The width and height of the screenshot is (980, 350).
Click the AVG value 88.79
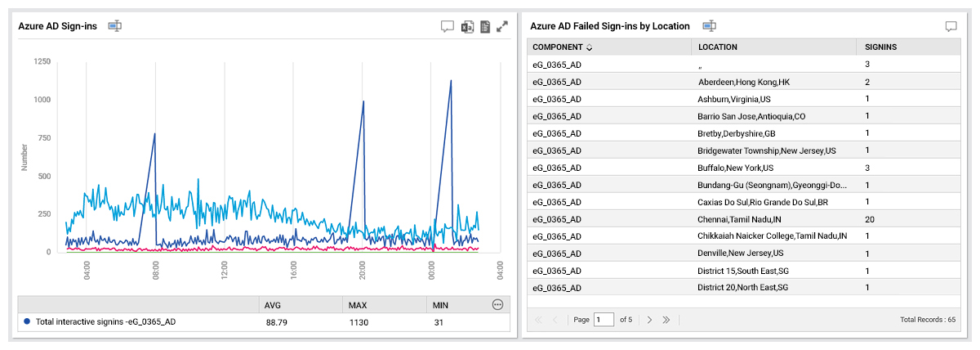(277, 323)
